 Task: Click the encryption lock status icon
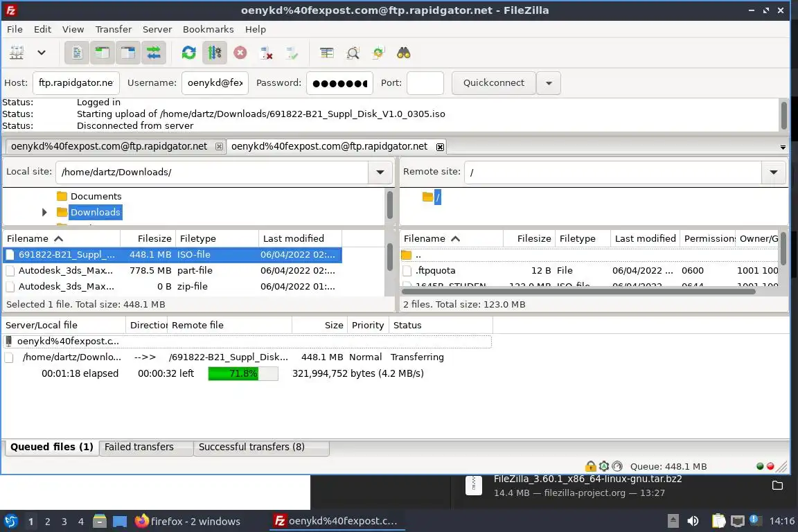[590, 466]
